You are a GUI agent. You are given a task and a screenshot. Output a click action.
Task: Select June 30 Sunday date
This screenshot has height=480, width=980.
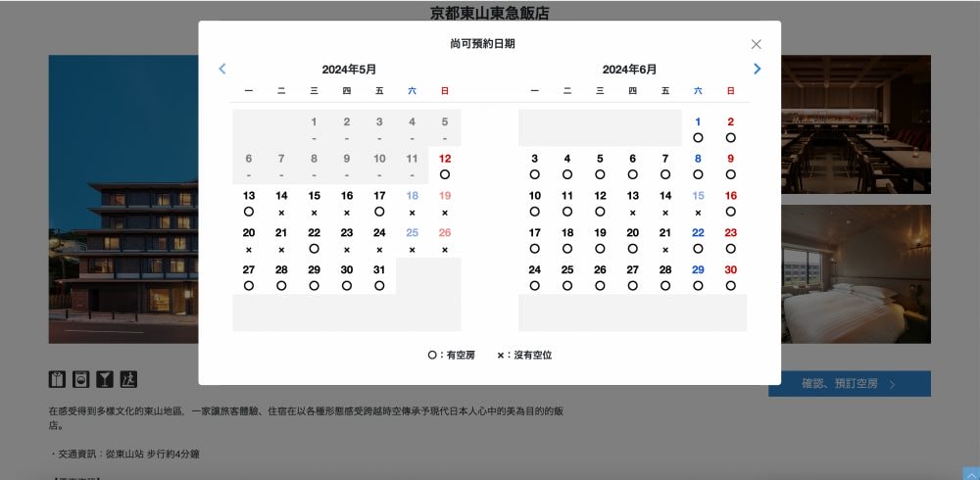point(731,276)
